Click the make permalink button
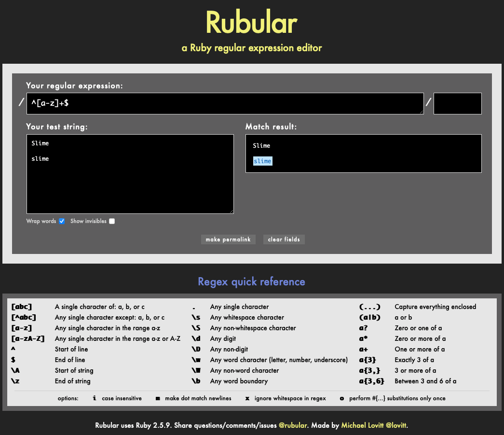 (x=228, y=239)
